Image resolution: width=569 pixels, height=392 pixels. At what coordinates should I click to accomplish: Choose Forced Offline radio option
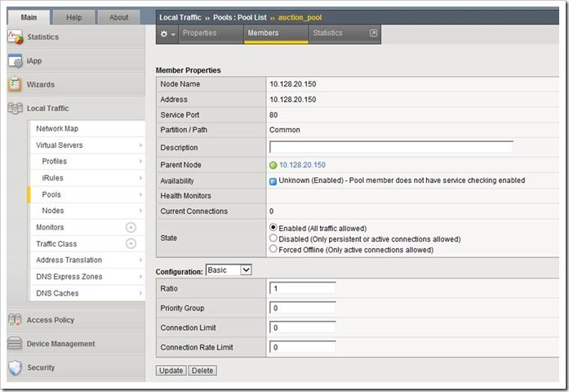(x=273, y=250)
